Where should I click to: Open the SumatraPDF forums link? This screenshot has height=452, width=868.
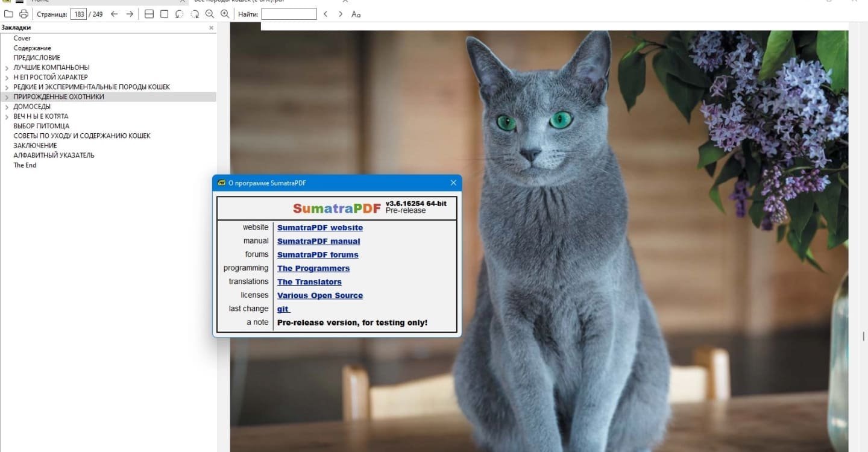pyautogui.click(x=318, y=255)
